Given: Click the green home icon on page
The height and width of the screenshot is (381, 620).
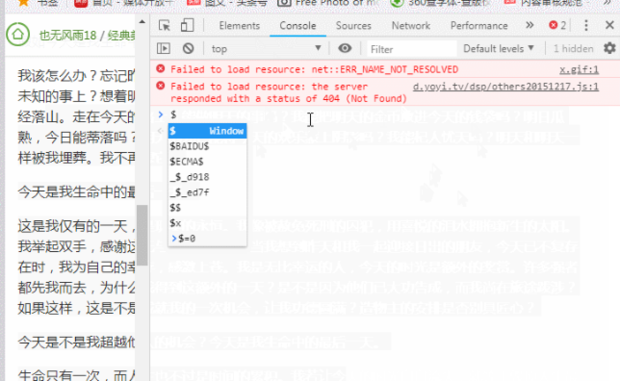Looking at the screenshot, I should click(x=18, y=34).
